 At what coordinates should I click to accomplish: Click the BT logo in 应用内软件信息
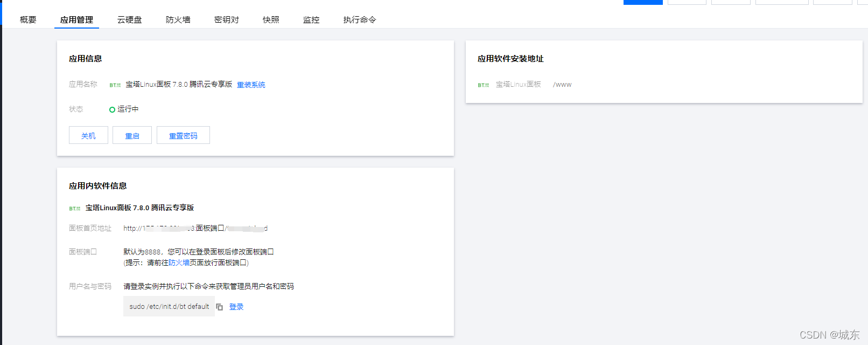74,208
